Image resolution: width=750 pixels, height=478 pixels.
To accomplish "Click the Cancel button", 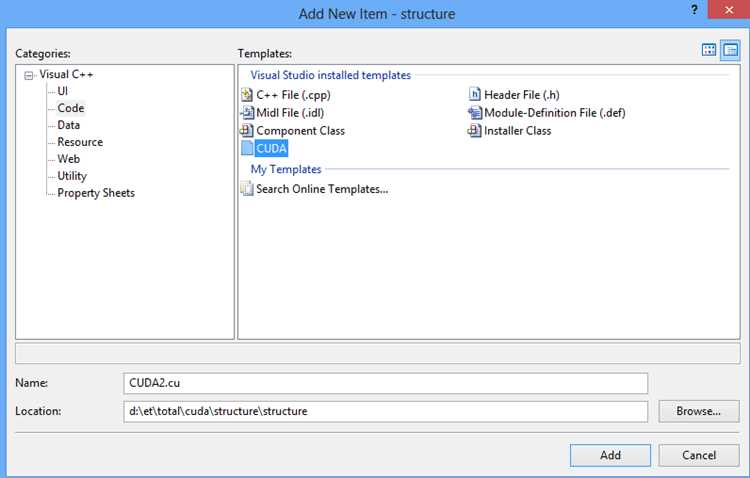I will pyautogui.click(x=699, y=455).
